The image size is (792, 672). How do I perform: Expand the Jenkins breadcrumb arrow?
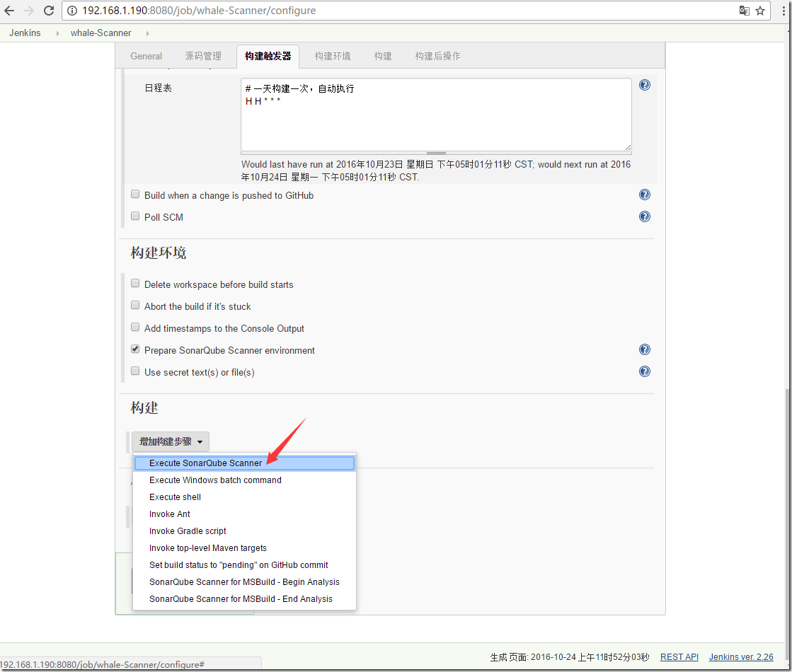(57, 33)
